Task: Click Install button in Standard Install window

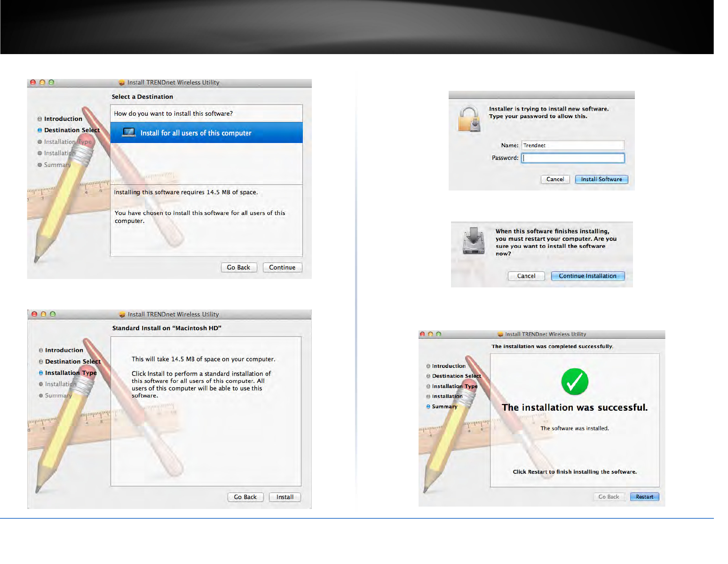Action: tap(285, 497)
